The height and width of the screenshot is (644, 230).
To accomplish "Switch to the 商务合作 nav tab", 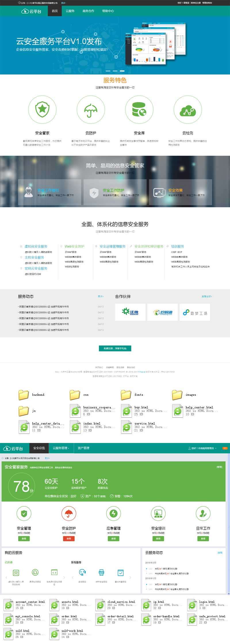I will pos(88,11).
